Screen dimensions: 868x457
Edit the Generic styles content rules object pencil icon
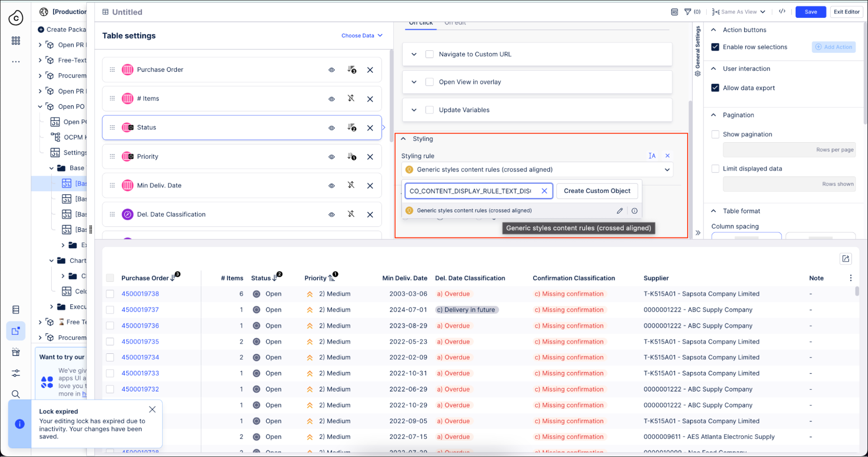click(x=620, y=211)
